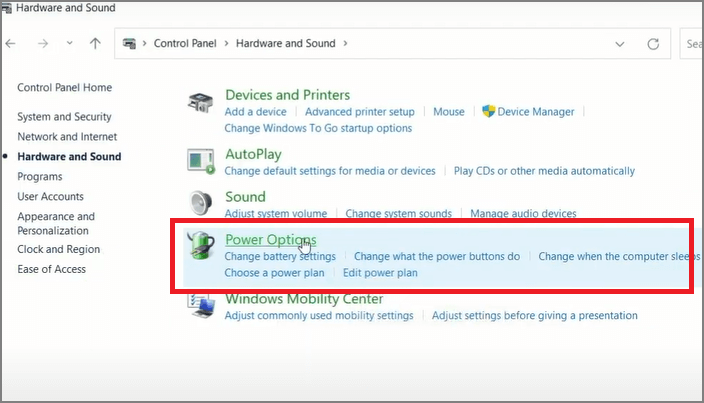Click Adjust settings before giving a presentation
This screenshot has width=704, height=403.
535,315
